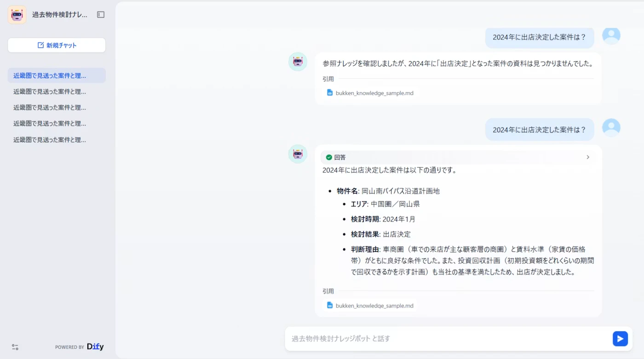
Task: Click the user avatar beside the question above 回答
Action: 611,128
